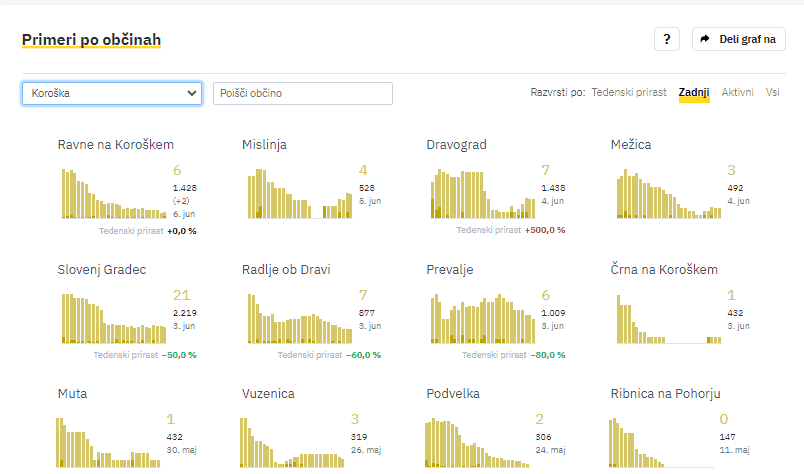Sort municipalities by Aktivni
The image size is (804, 474).
click(x=738, y=92)
